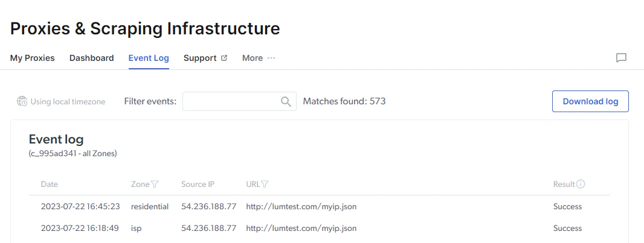Click the search magnifier icon
Image resolution: width=644 pixels, height=243 pixels.
(x=286, y=101)
